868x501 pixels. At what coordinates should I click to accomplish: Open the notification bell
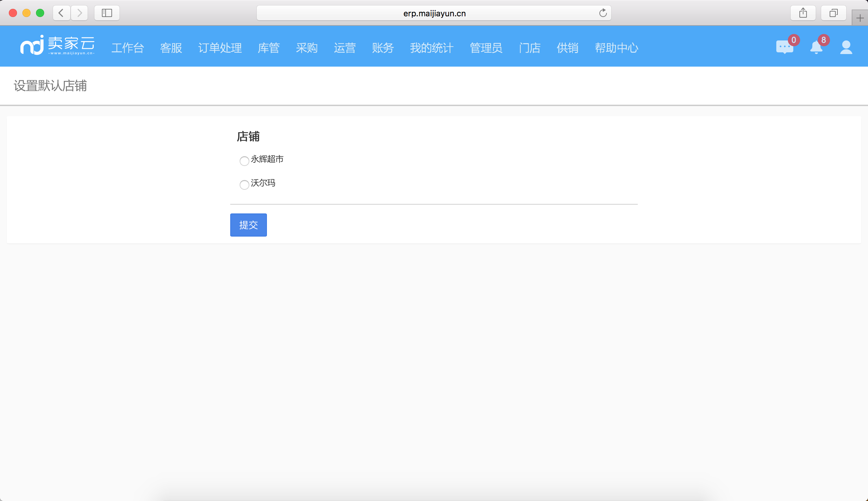(x=816, y=47)
